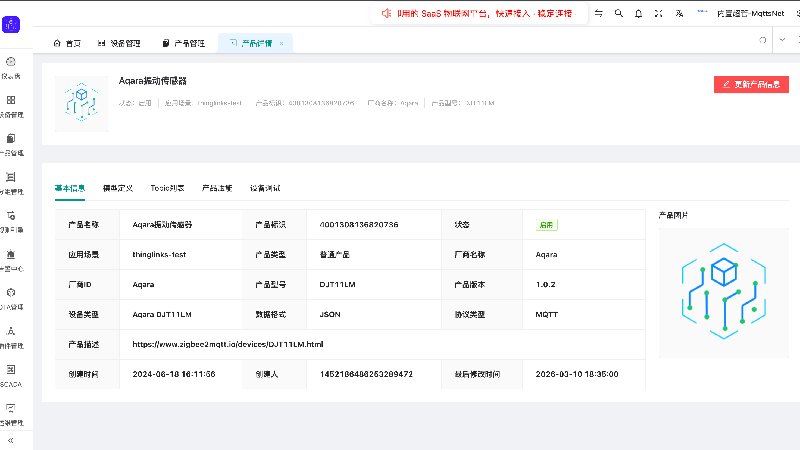Open the triangle-nodes icon in sidebar
The height and width of the screenshot is (450, 800).
tap(11, 331)
